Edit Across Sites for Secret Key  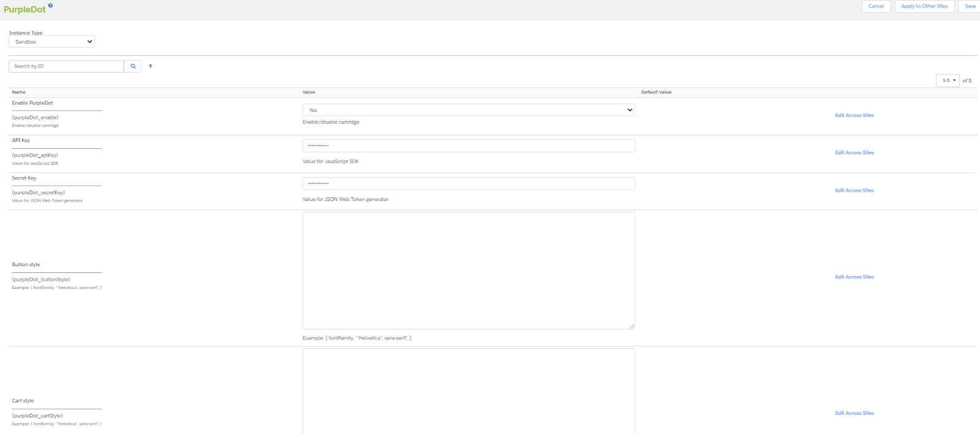(x=854, y=191)
